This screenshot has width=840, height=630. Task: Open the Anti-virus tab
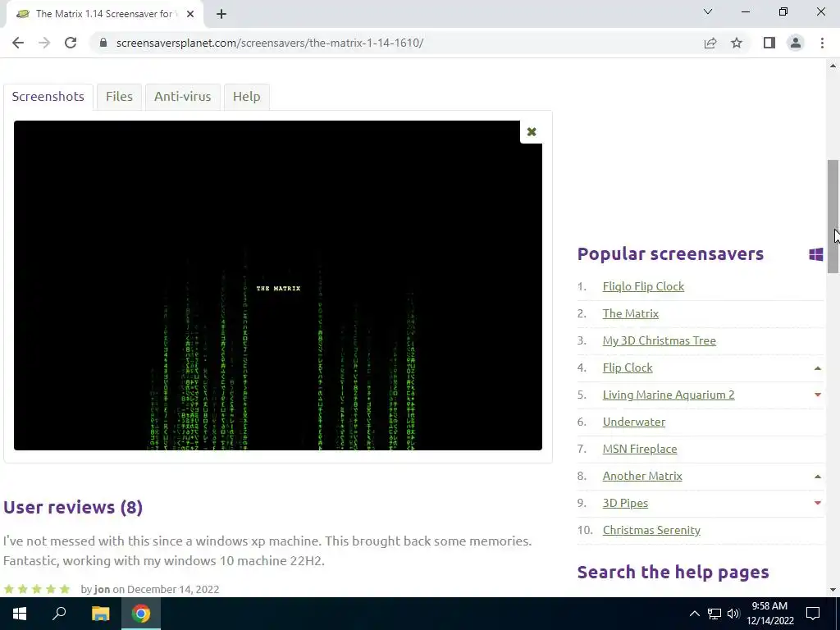click(183, 97)
